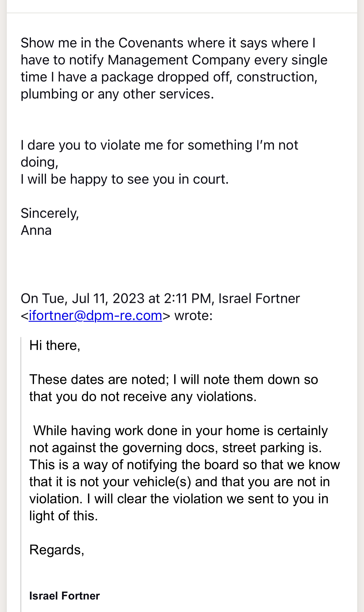
Task: Click the word wrote: after the address
Action: 193,315
